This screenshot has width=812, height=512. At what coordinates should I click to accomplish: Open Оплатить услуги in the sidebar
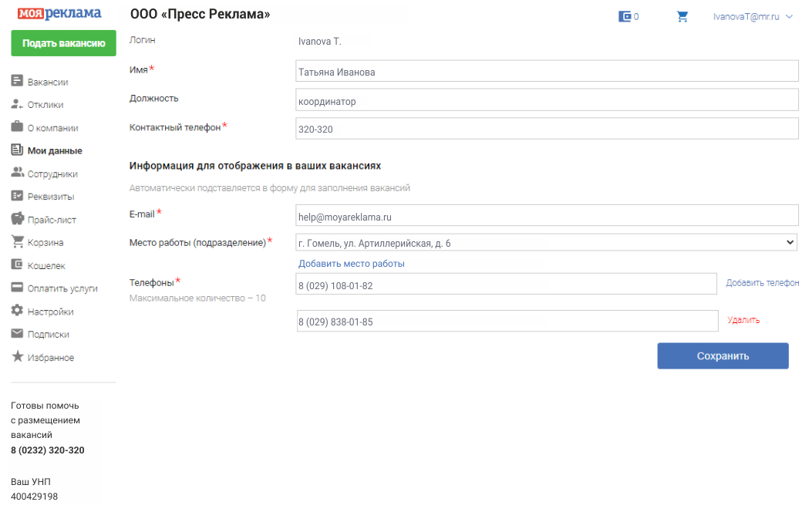pyautogui.click(x=62, y=288)
